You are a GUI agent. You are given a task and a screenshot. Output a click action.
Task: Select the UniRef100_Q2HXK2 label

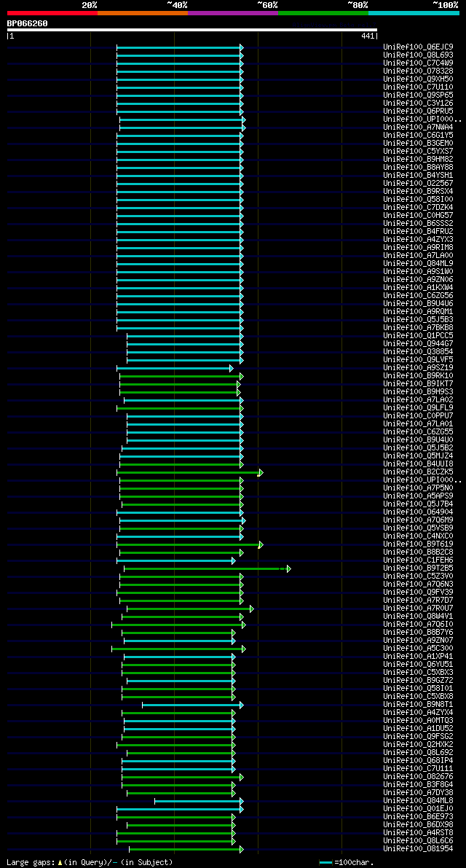tap(418, 746)
